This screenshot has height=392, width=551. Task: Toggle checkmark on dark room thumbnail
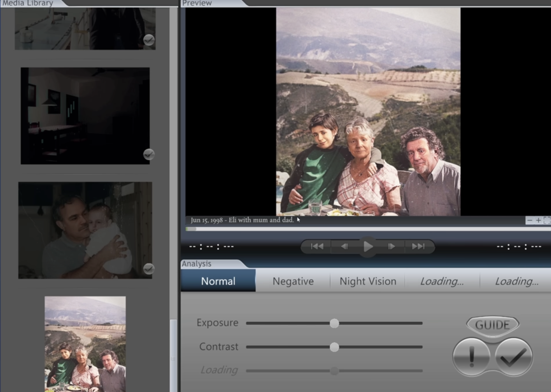pos(149,154)
